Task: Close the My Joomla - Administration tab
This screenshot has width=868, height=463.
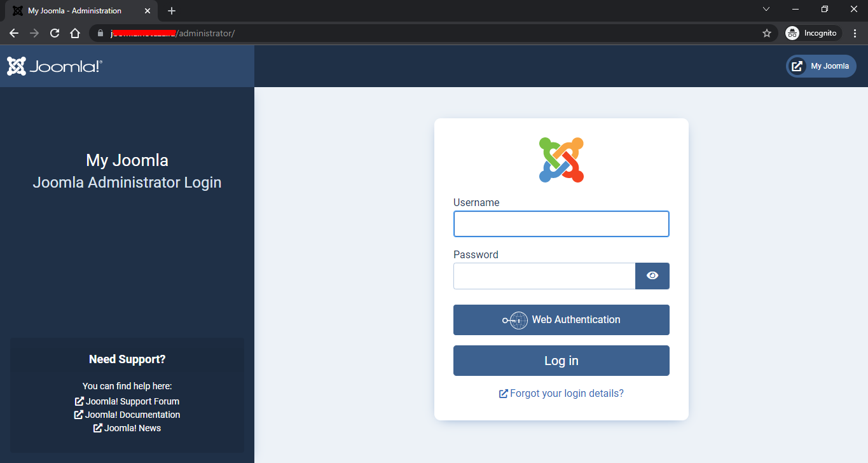Action: [148, 11]
